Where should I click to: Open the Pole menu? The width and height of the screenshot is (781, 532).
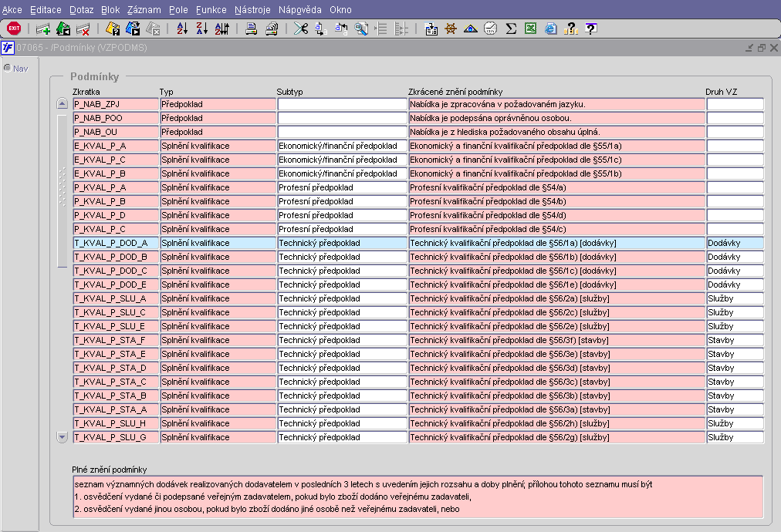pyautogui.click(x=178, y=10)
